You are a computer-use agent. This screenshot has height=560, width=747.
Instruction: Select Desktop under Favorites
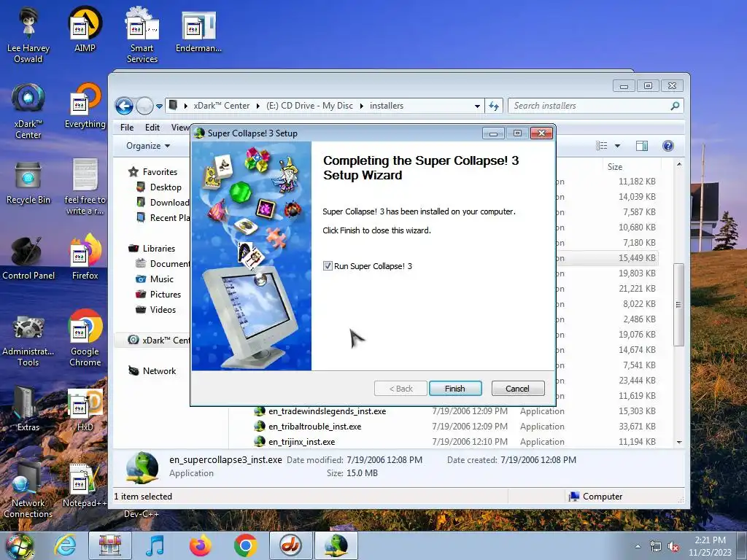pyautogui.click(x=166, y=187)
